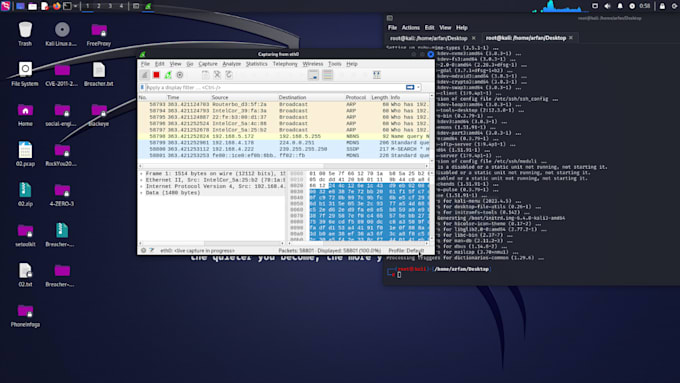This screenshot has height=383, width=680.
Task: Apply the display filter with the arrow button
Action: [x=410, y=88]
